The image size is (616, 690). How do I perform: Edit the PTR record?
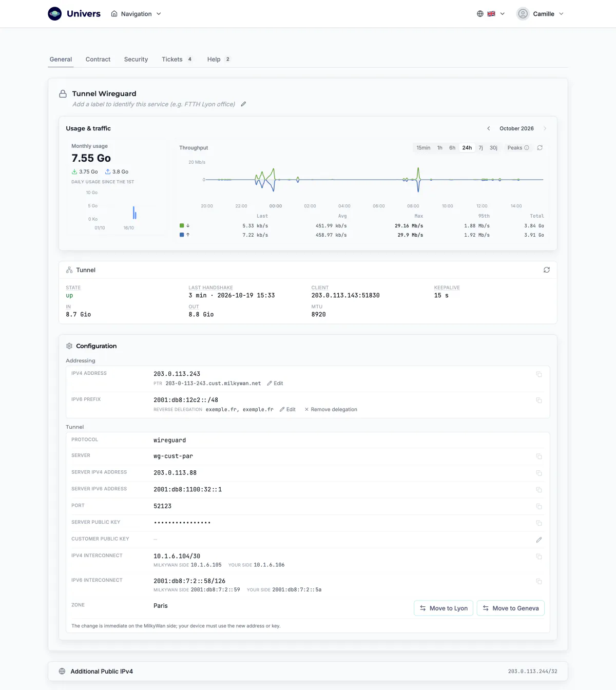pos(275,384)
